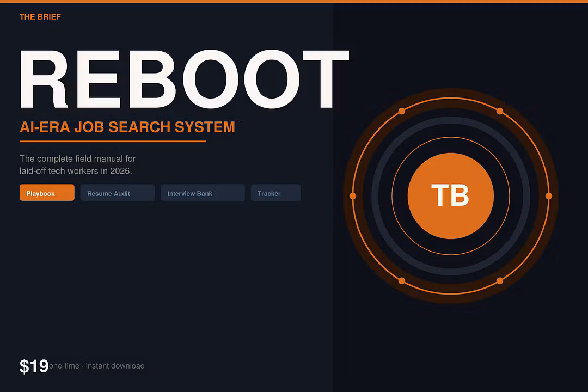The width and height of the screenshot is (588, 392).
Task: Open the Tracker tab
Action: point(275,193)
